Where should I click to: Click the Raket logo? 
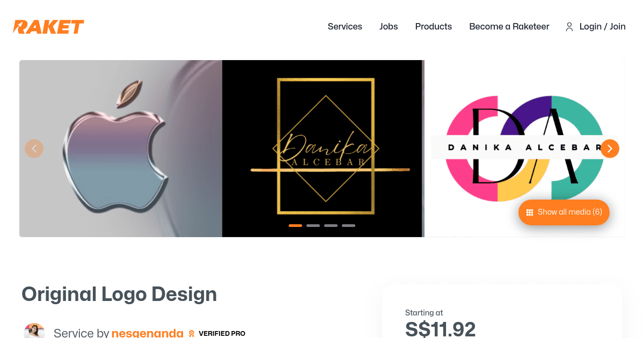point(49,27)
